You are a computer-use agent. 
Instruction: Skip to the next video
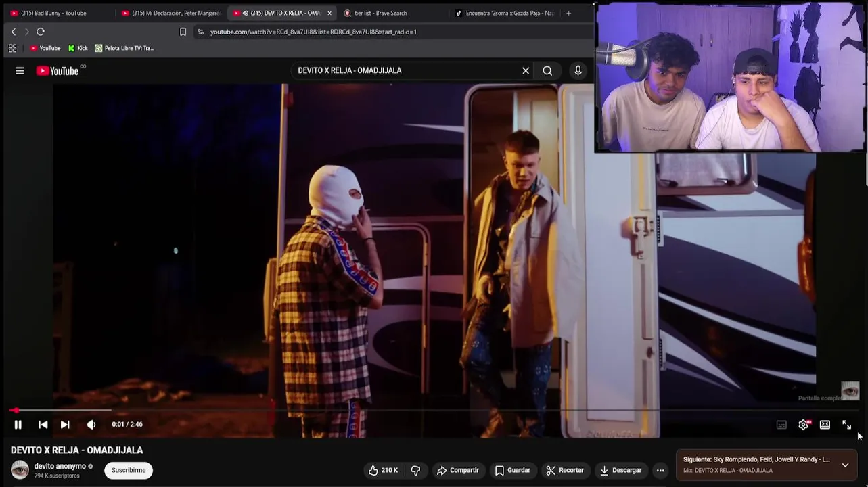pyautogui.click(x=65, y=425)
